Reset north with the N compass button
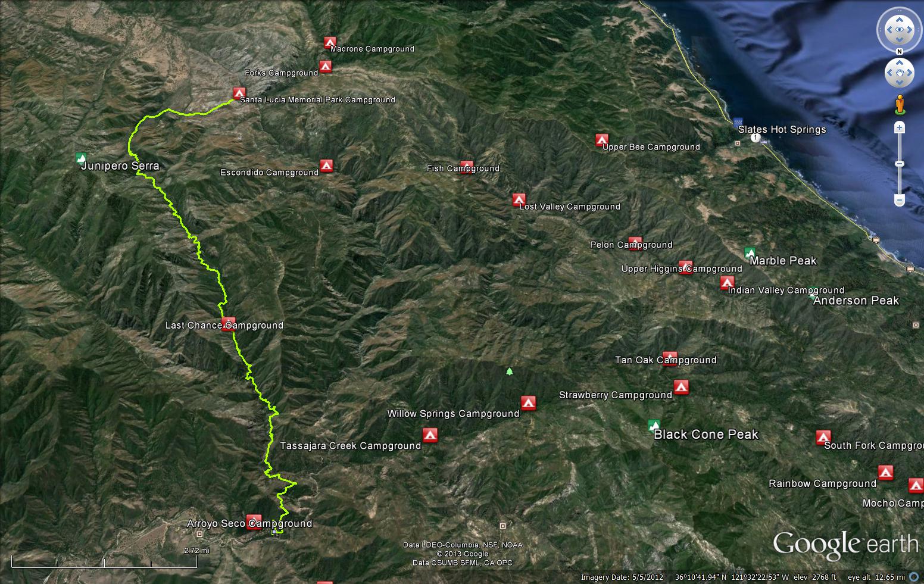The image size is (924, 584). tap(900, 52)
